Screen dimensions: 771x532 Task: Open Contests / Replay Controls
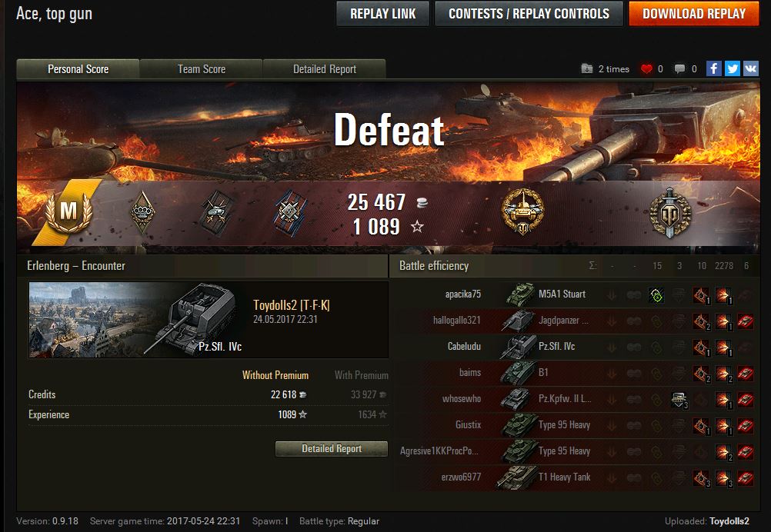pyautogui.click(x=529, y=14)
